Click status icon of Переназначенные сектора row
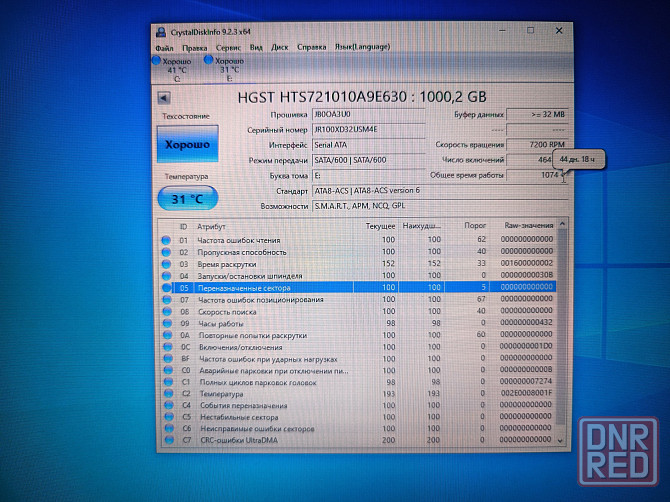Screen dimensions: 670x502 [x=166, y=288]
